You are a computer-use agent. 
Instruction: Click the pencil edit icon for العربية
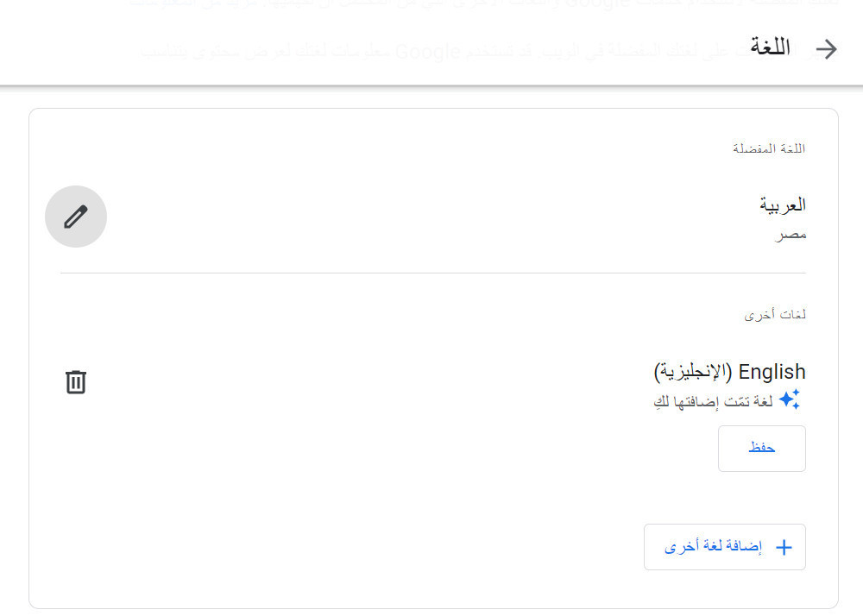pos(76,217)
